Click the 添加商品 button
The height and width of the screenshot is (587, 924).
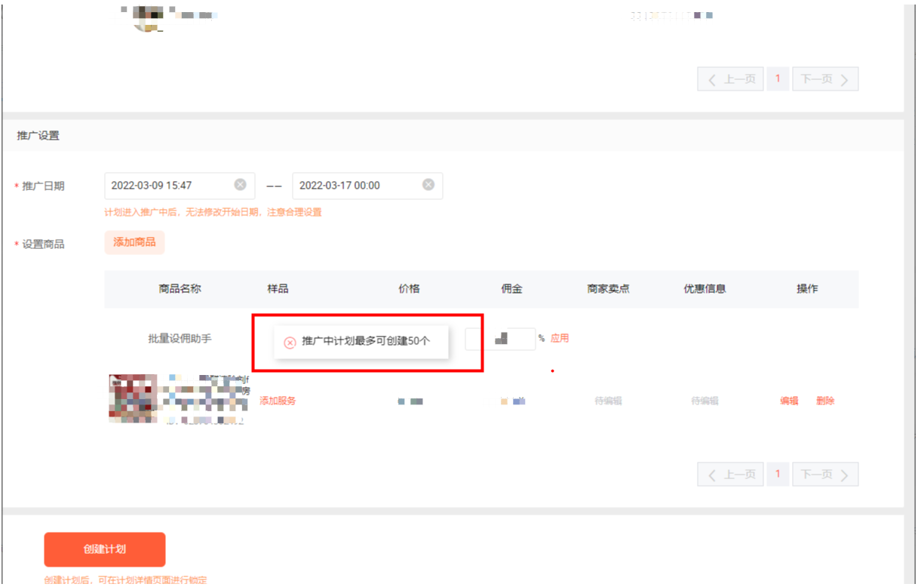point(134,242)
